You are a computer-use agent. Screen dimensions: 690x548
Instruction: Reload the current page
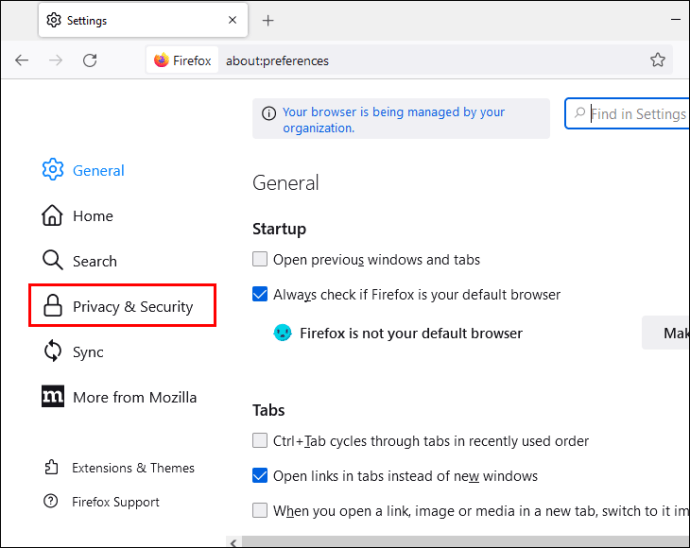pyautogui.click(x=90, y=60)
